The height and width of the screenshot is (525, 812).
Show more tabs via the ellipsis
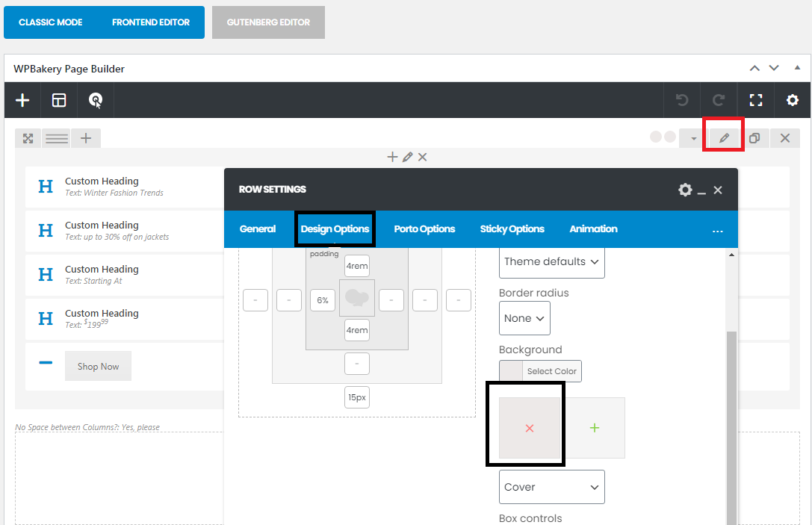tap(717, 231)
